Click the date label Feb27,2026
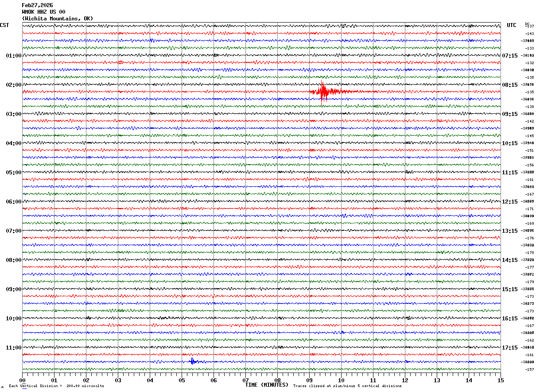The image size is (536, 392). click(37, 5)
